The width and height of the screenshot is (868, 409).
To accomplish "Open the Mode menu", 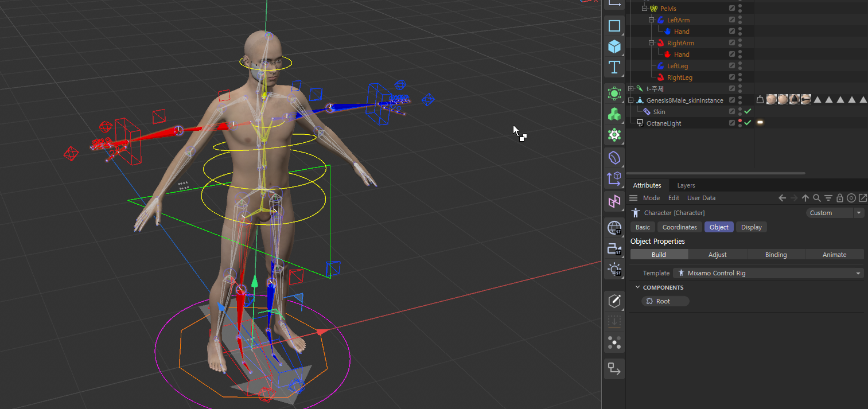I will pyautogui.click(x=651, y=198).
